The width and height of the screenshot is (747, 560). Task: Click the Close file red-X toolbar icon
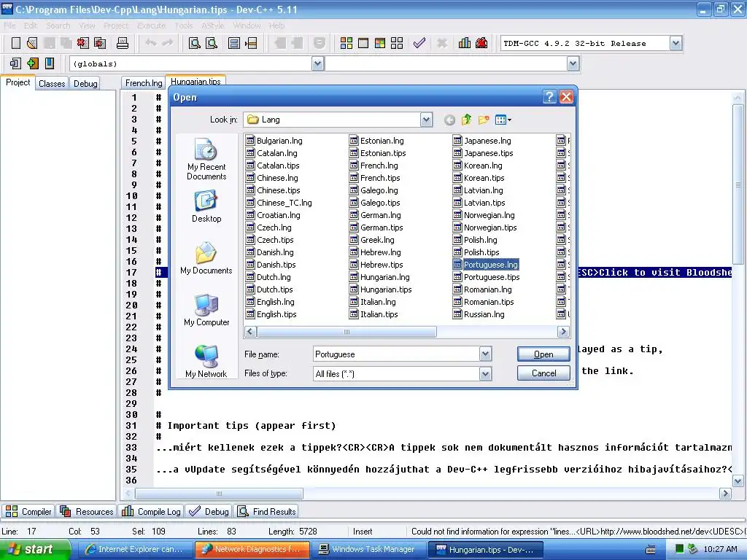83,43
